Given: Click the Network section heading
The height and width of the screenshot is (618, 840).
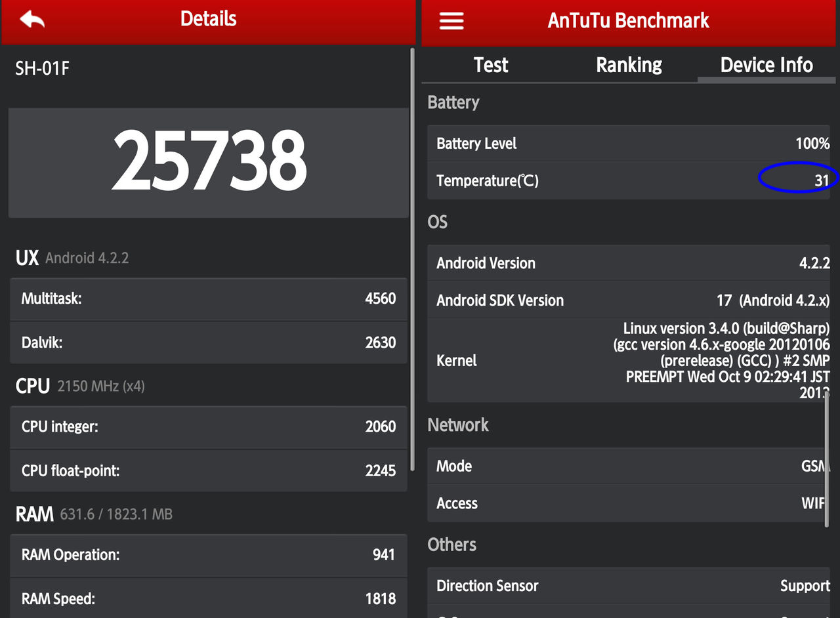Looking at the screenshot, I should [x=458, y=425].
